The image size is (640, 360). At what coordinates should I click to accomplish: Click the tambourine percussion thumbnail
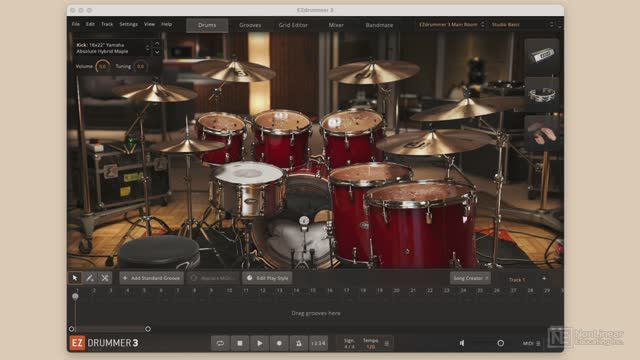[542, 94]
